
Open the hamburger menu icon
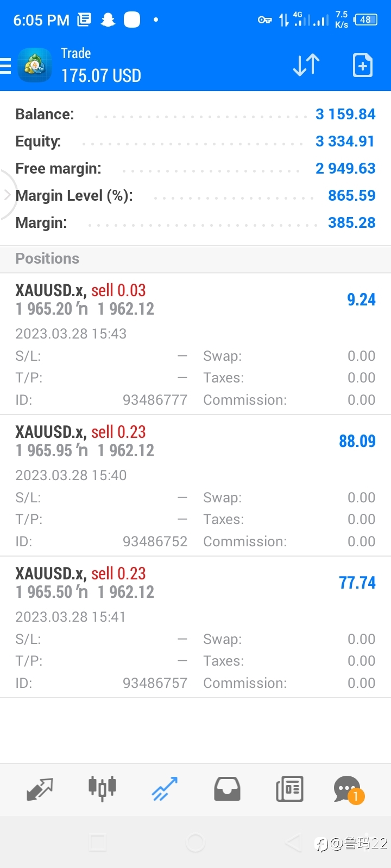5,66
